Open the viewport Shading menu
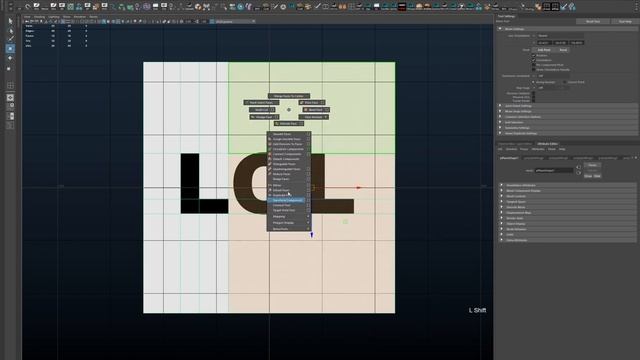The height and width of the screenshot is (360, 640). click(x=39, y=17)
